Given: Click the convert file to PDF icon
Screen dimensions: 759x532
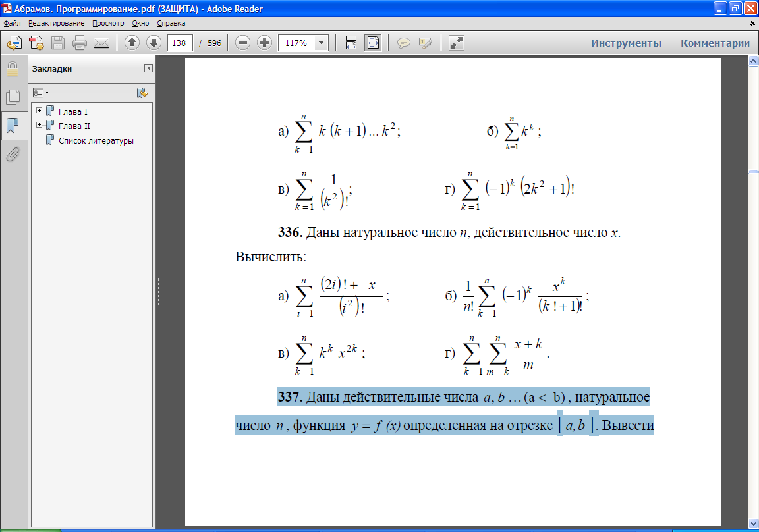Looking at the screenshot, I should (x=36, y=43).
